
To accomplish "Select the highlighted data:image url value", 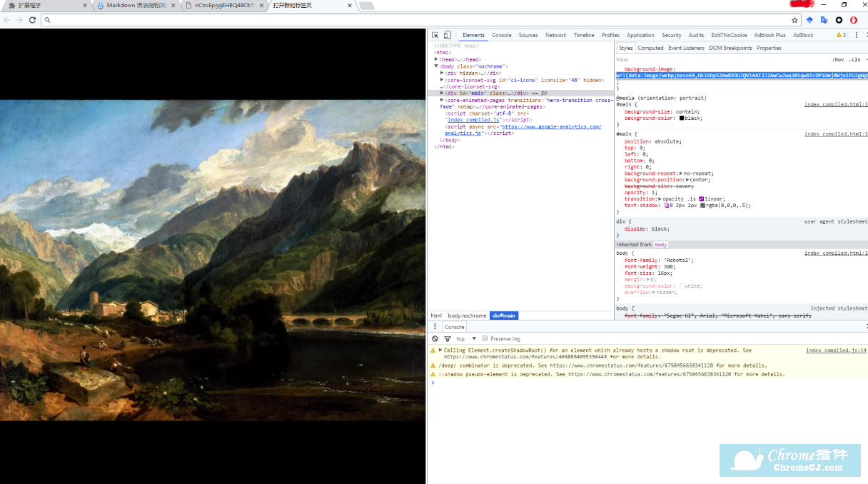I will click(x=742, y=75).
